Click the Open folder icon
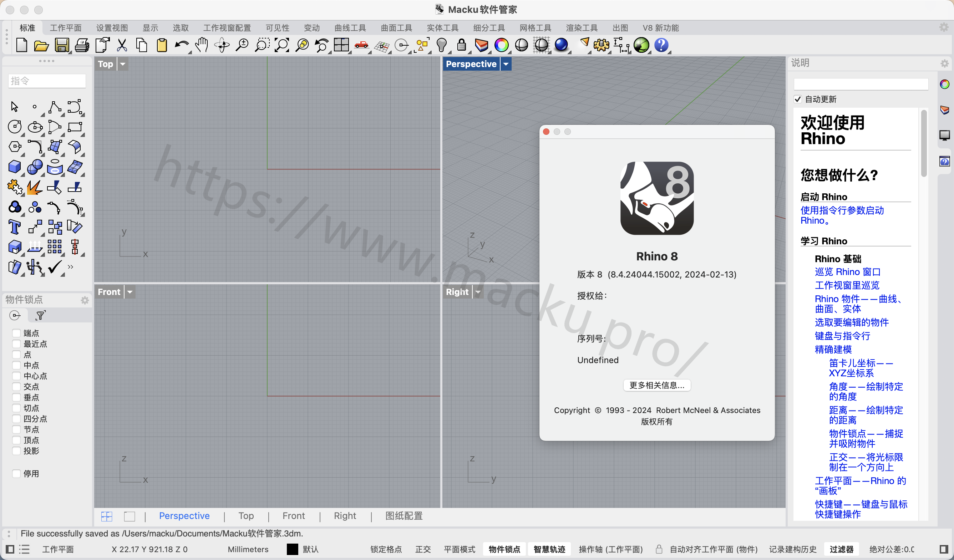Viewport: 954px width, 560px height. coord(41,45)
